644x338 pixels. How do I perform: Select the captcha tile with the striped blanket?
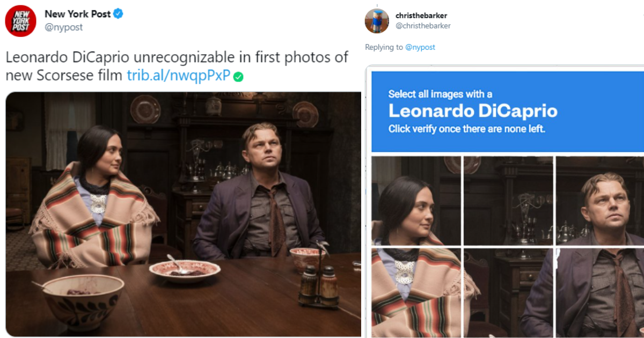point(416,292)
